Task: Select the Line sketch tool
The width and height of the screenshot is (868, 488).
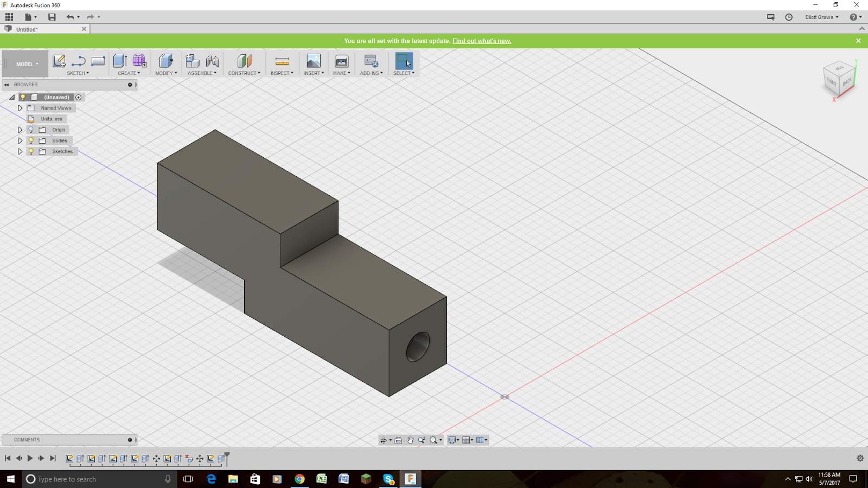Action: tap(79, 61)
